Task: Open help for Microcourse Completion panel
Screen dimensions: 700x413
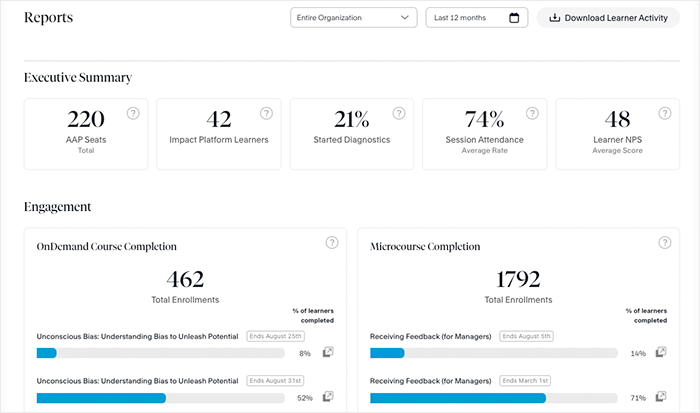Action: pyautogui.click(x=665, y=243)
